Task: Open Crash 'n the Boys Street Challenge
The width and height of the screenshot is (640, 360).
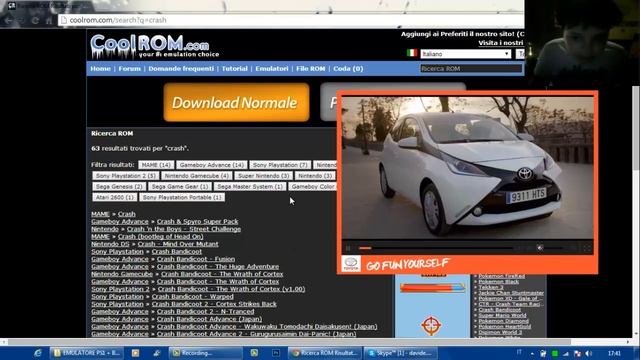Action: point(184,229)
